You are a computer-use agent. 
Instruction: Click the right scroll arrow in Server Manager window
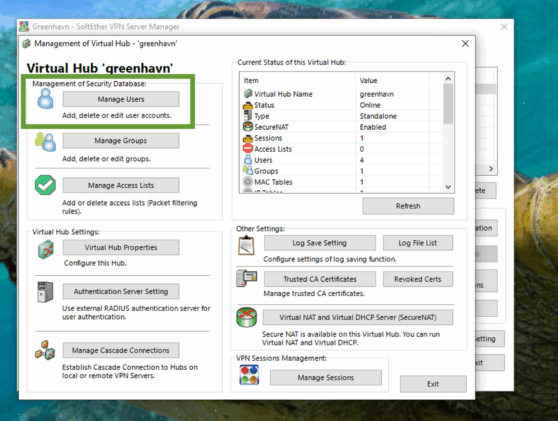[491, 169]
